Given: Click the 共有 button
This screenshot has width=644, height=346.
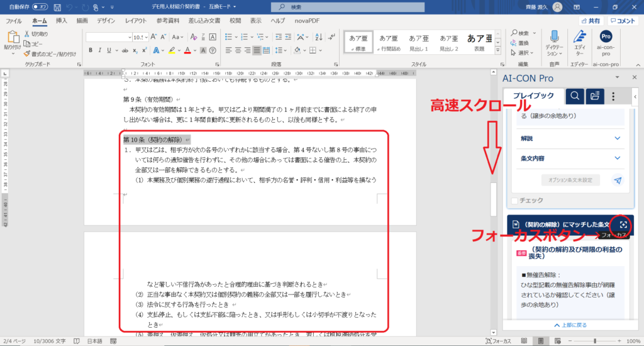Looking at the screenshot, I should pos(591,21).
